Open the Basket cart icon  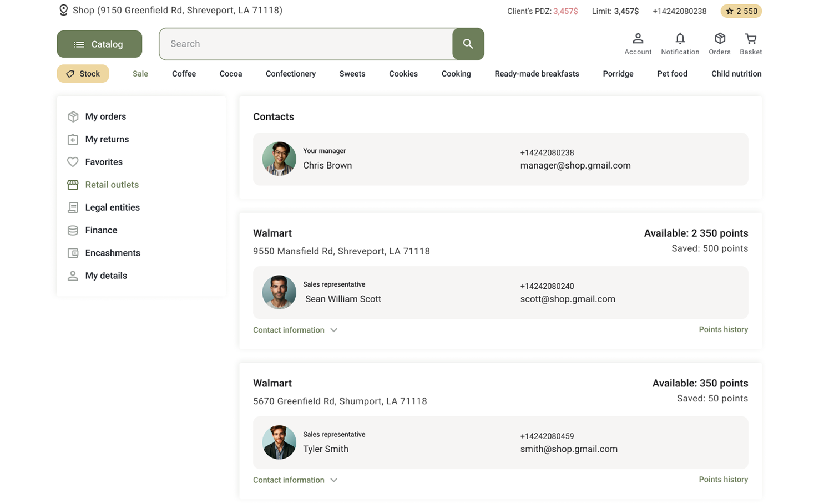point(750,39)
